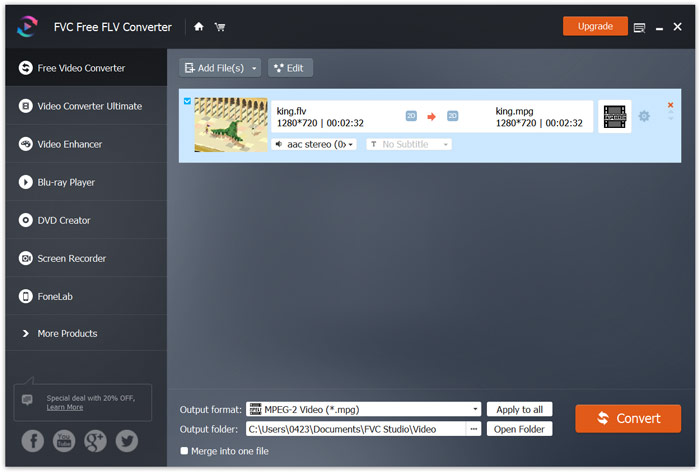700x472 pixels.
Task: Open output profile film-strip format icon
Action: click(614, 117)
